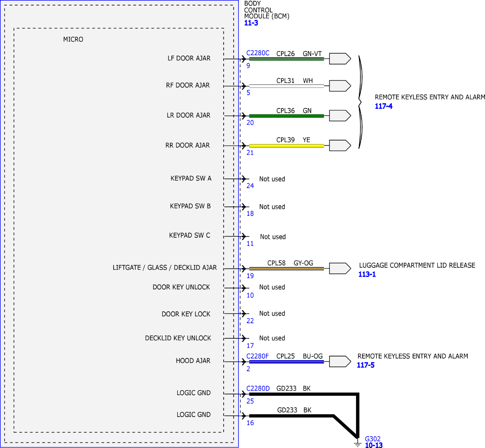
Task: Follow the 10-13 ground page link
Action: click(x=374, y=445)
